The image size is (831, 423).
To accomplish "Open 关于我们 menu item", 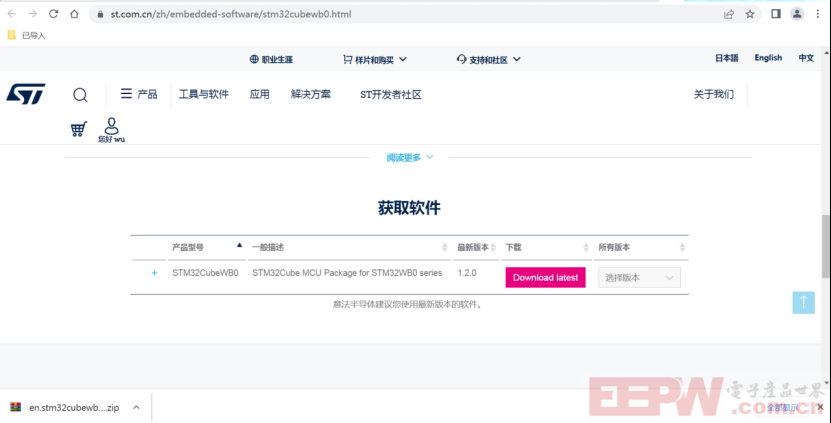I will click(714, 94).
